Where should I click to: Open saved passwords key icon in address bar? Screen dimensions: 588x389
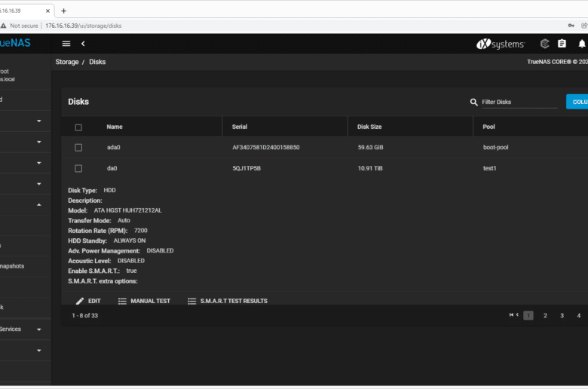(x=571, y=26)
